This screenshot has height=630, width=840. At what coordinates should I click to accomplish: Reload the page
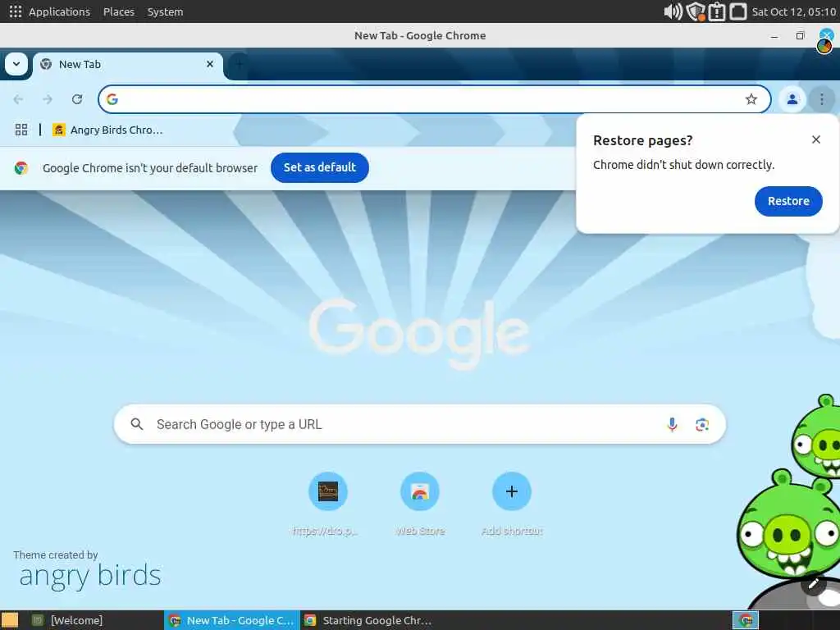click(77, 99)
